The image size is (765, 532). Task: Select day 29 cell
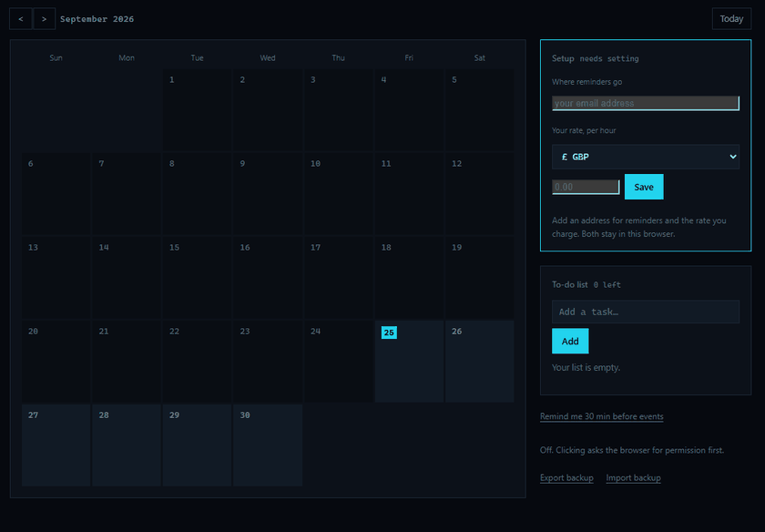click(x=197, y=445)
